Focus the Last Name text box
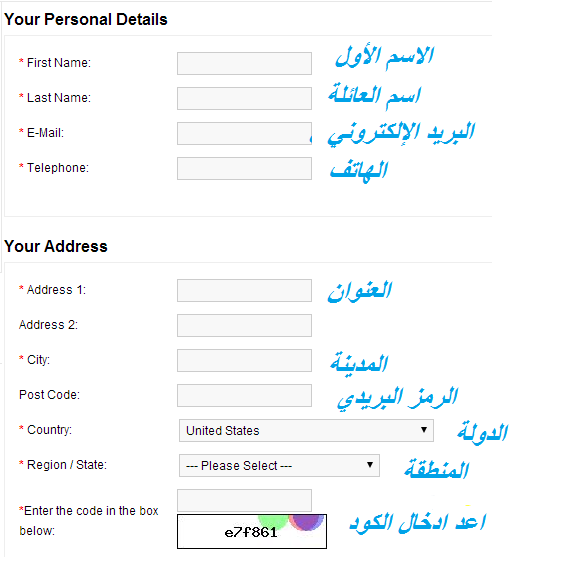Image resolution: width=585 pixels, height=582 pixels. (x=244, y=98)
